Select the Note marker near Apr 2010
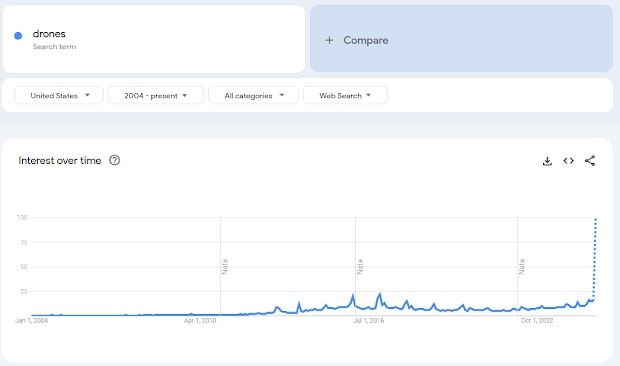The height and width of the screenshot is (366, 620). click(x=225, y=266)
